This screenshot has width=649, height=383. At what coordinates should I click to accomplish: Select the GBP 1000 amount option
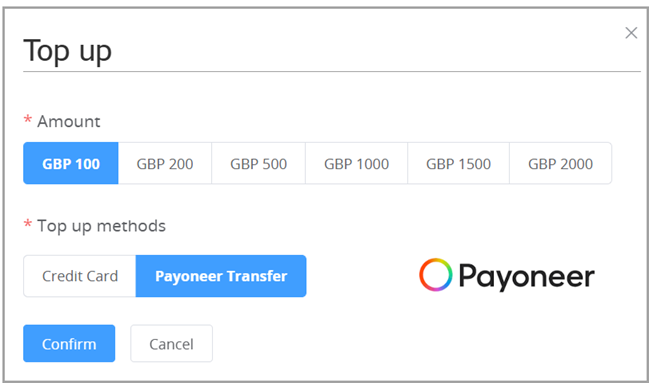pyautogui.click(x=356, y=163)
